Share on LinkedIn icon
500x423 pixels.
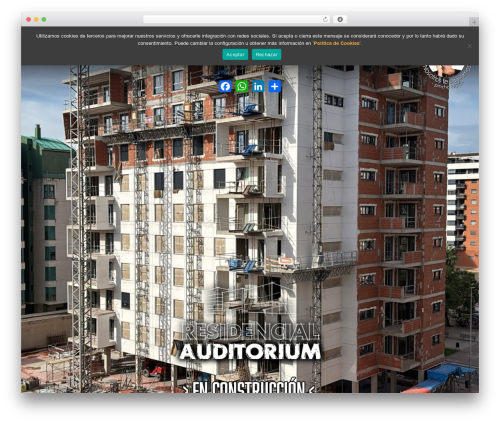(258, 86)
